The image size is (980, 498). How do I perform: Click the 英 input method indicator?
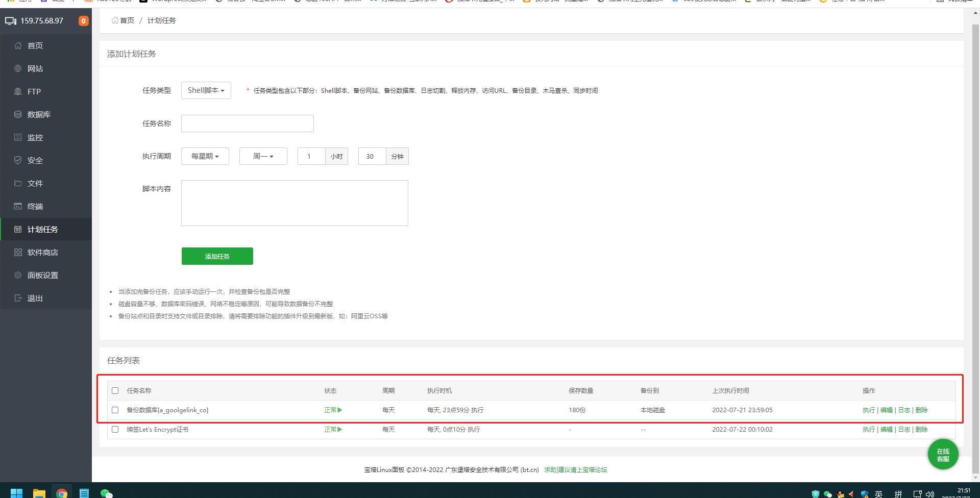(x=878, y=494)
